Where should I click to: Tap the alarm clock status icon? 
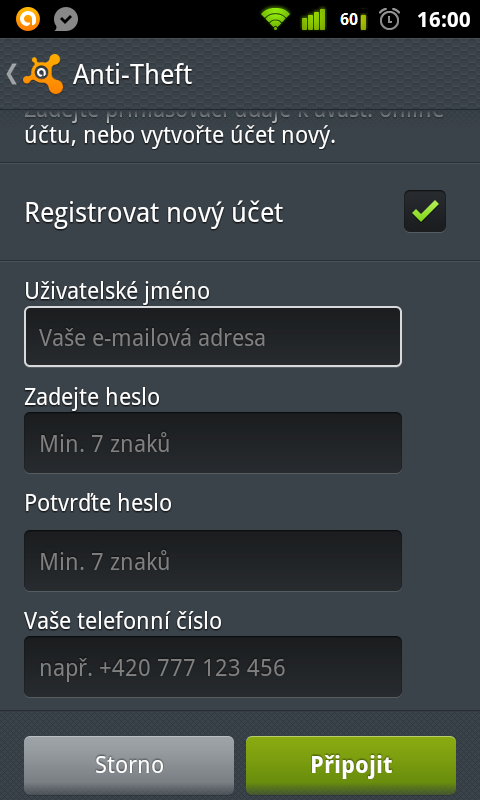(x=390, y=19)
